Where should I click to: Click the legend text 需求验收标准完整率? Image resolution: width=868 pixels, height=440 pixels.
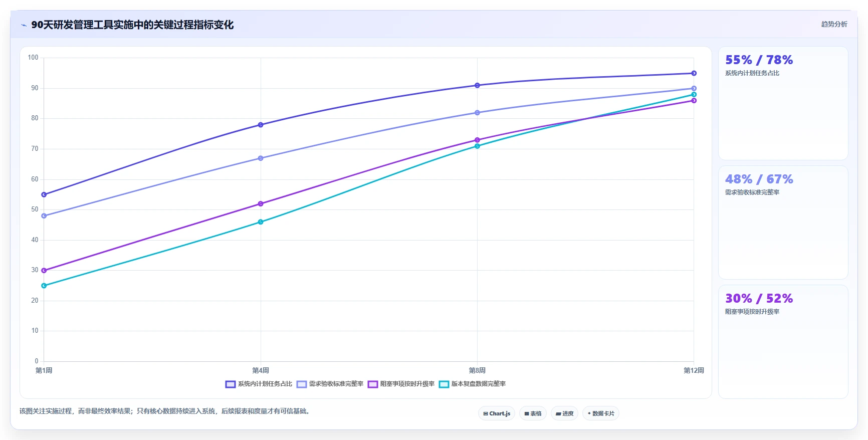[x=336, y=384]
